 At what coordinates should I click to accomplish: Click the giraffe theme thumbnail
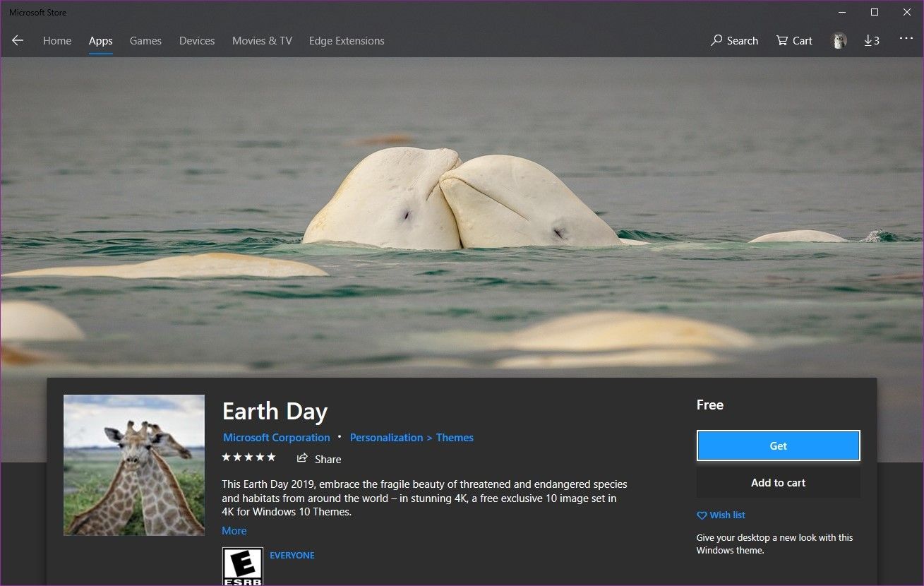(x=134, y=465)
